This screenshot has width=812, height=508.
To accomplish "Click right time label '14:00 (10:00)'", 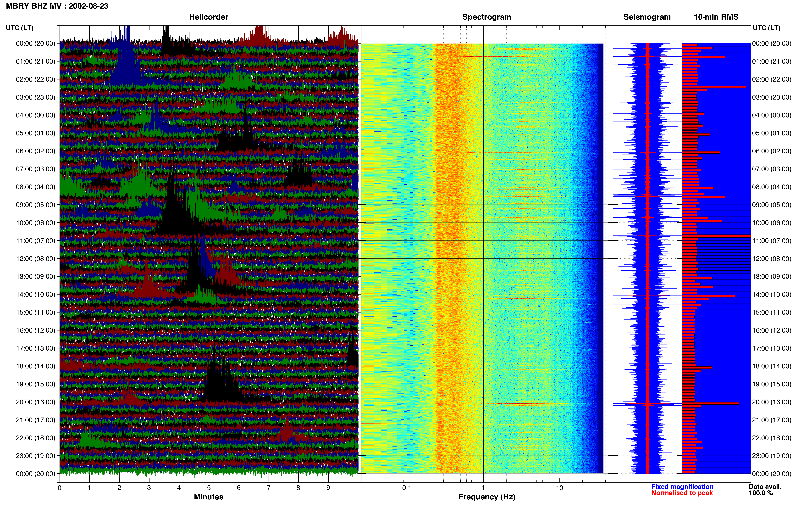I will coord(772,294).
